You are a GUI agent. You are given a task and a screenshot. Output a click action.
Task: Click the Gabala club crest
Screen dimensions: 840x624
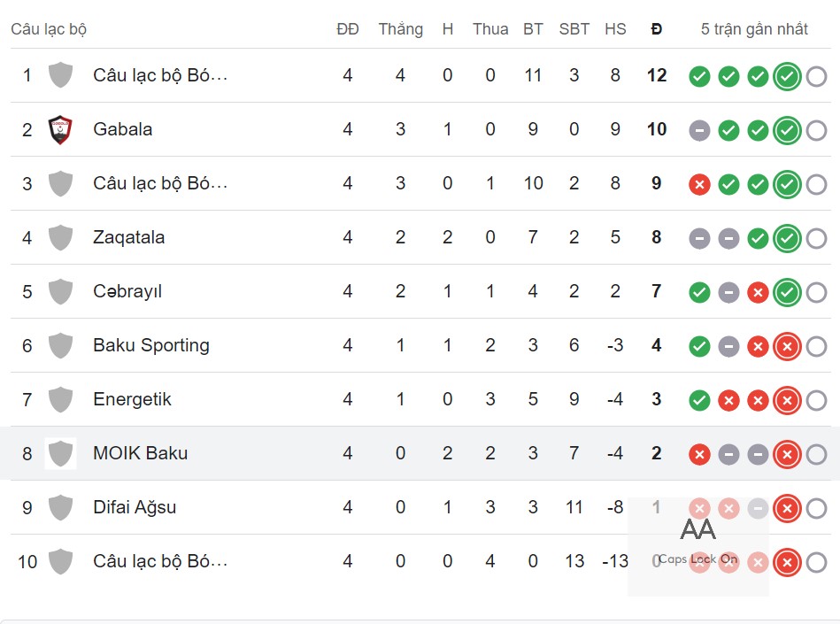pos(60,130)
